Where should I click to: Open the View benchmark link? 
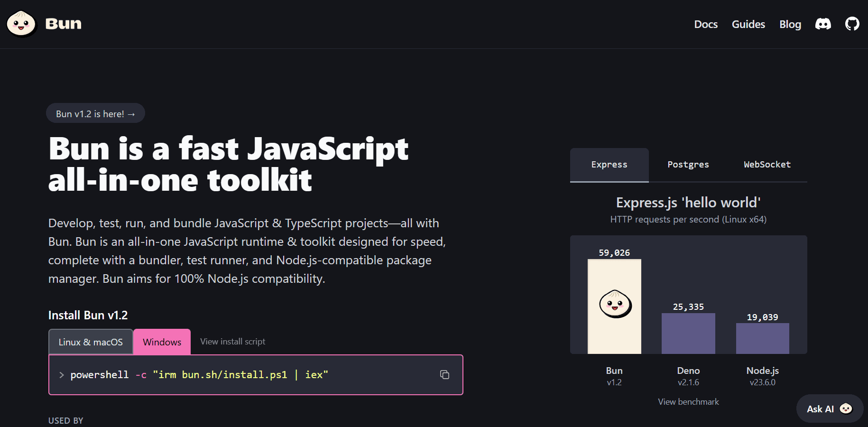coord(688,402)
